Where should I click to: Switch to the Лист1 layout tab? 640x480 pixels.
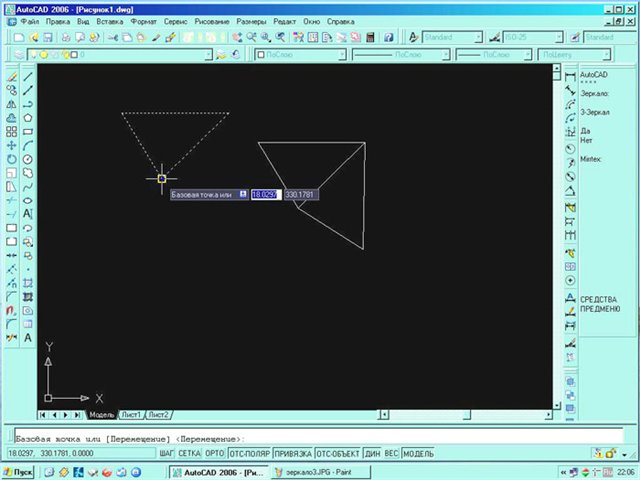131,414
